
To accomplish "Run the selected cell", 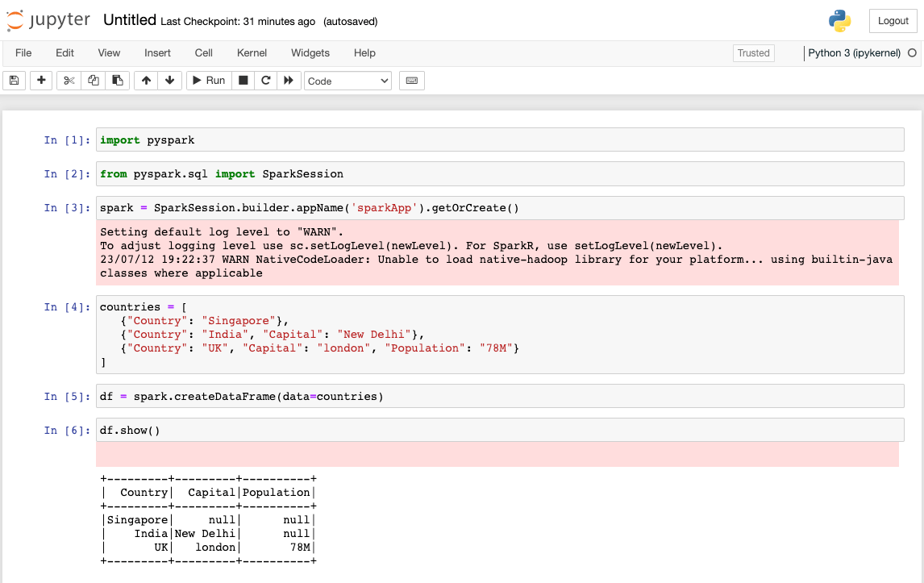I will click(208, 80).
